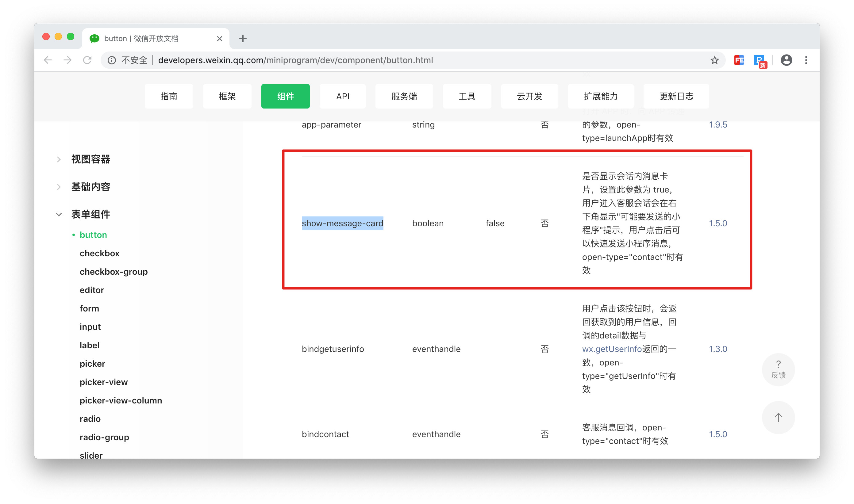Open the wx.getUserInfo link

click(612, 349)
